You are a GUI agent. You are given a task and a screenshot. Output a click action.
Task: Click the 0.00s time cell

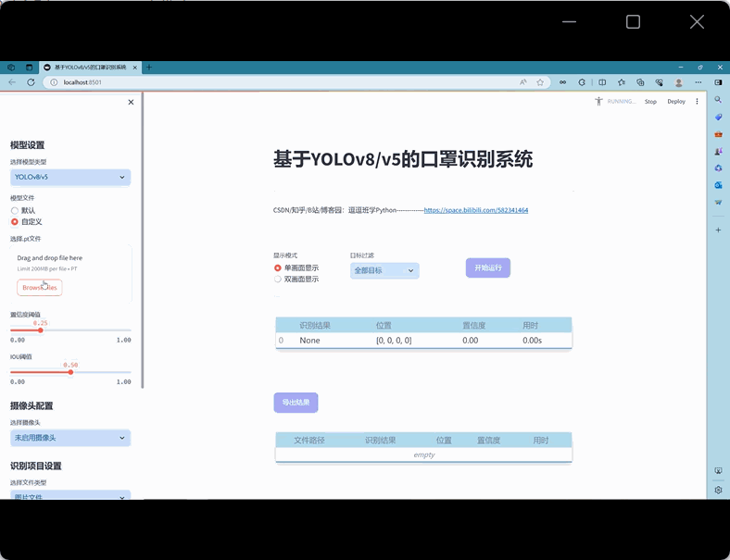click(x=532, y=341)
